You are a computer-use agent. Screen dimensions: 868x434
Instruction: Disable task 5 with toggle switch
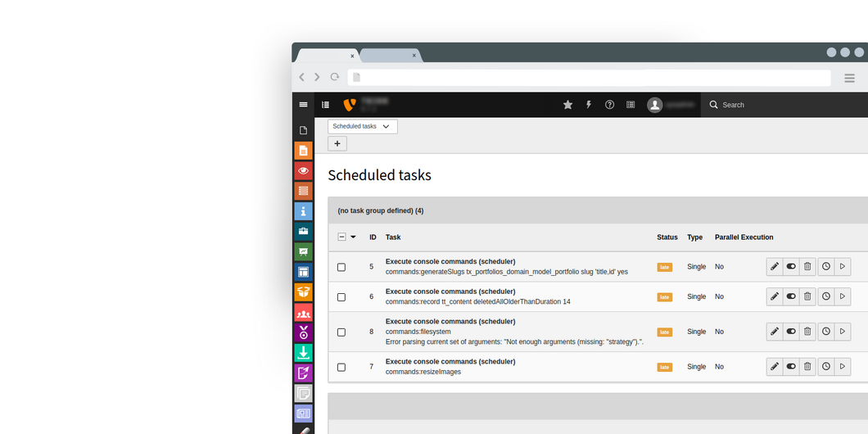pyautogui.click(x=791, y=266)
